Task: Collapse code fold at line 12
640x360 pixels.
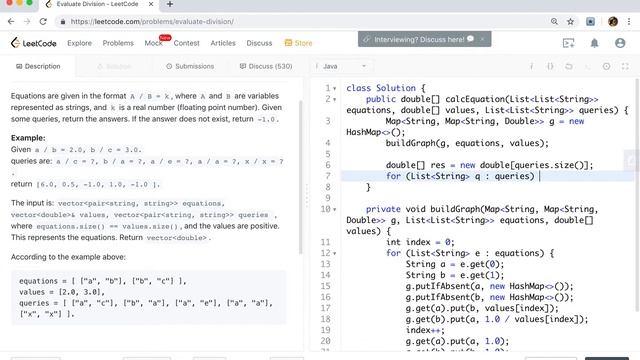Action: coord(335,253)
